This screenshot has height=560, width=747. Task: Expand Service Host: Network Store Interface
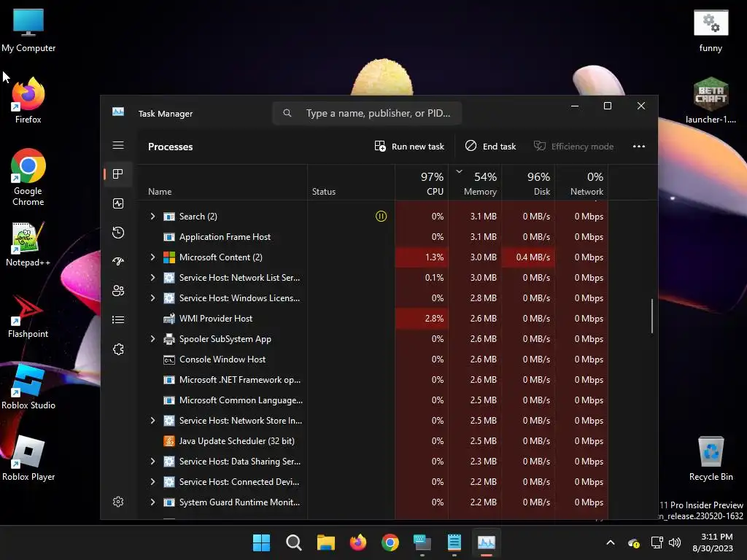[152, 421]
